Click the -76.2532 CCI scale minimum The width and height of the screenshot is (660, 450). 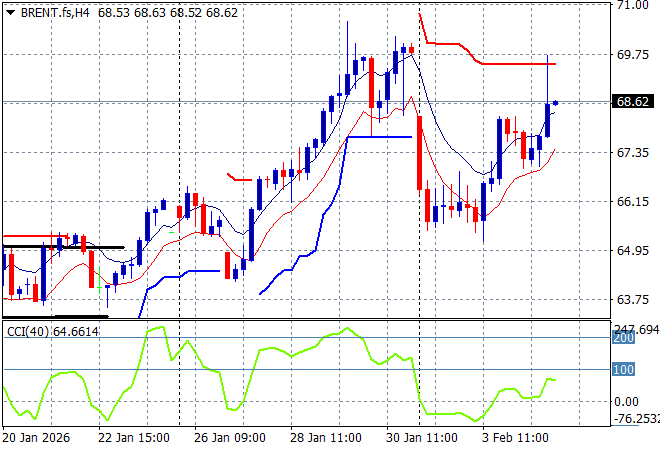[635, 419]
